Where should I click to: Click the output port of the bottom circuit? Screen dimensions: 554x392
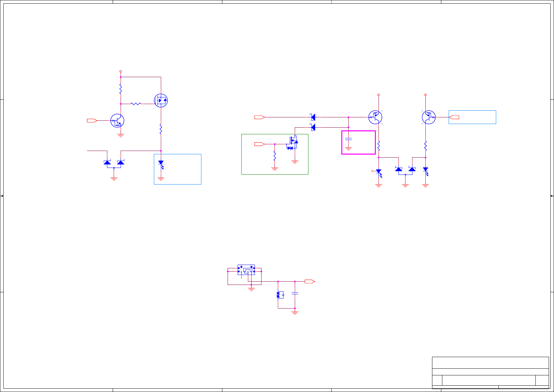(310, 282)
